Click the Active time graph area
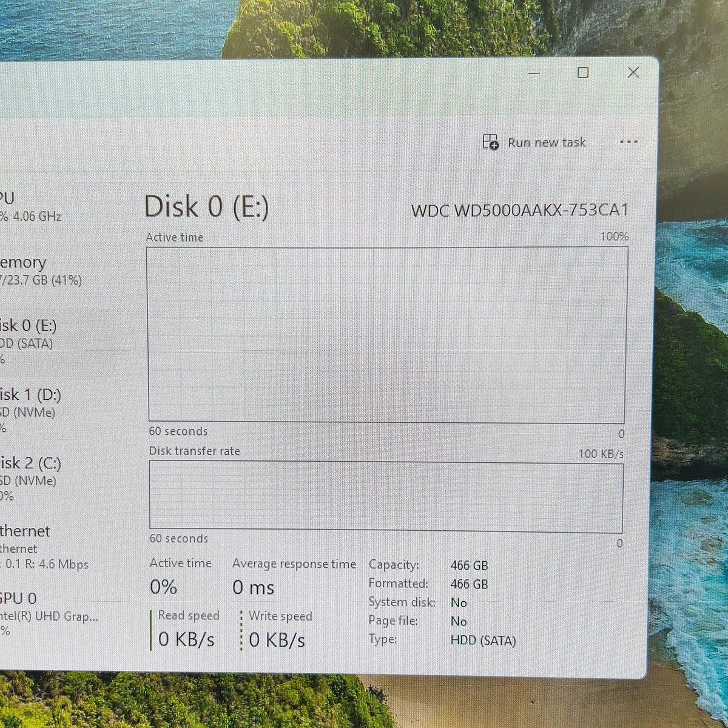The width and height of the screenshot is (728, 728). 386,335
